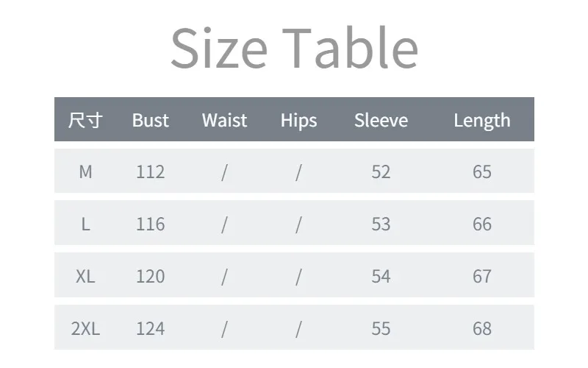The image size is (588, 368).
Task: Click the XL size row label
Action: tap(85, 276)
